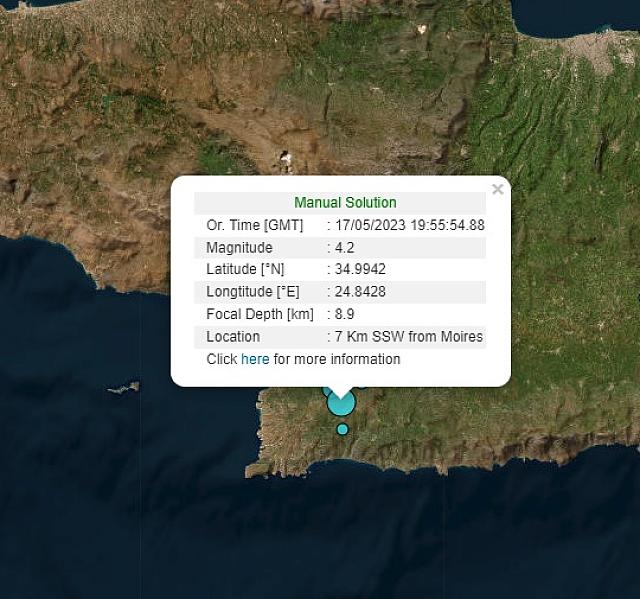Click the 'Or. Time [GMT]' label

254,226
